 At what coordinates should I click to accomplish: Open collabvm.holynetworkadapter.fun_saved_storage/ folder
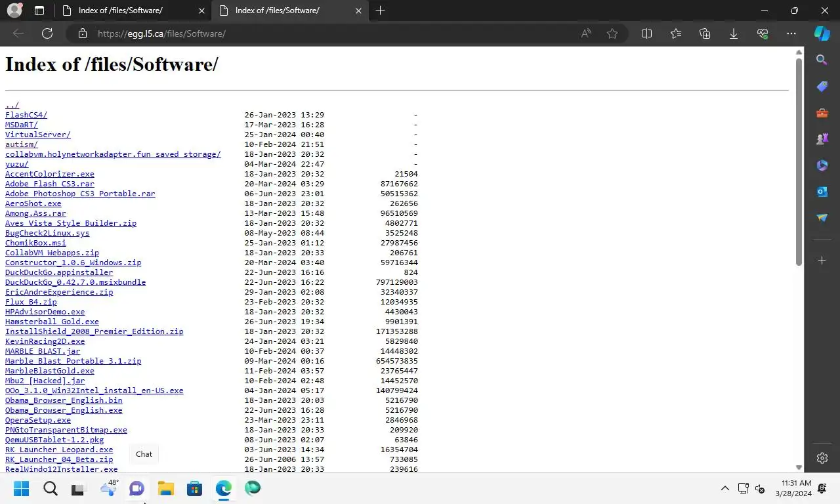tap(113, 154)
